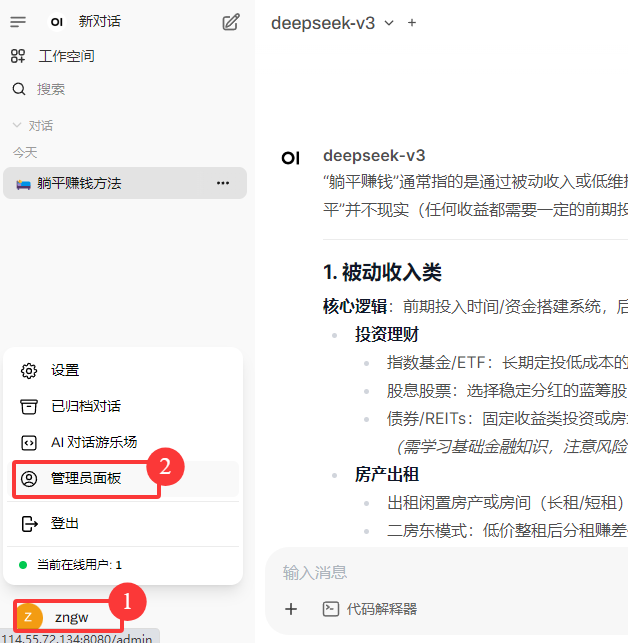This screenshot has height=643, width=628.
Task: Open the 工作空间 workspace
Action: [x=66, y=56]
